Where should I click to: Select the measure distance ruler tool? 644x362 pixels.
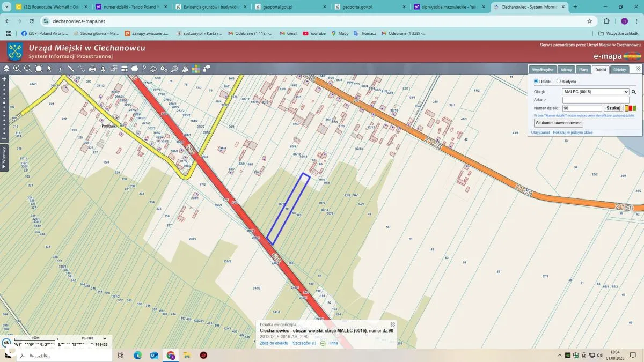tap(71, 69)
